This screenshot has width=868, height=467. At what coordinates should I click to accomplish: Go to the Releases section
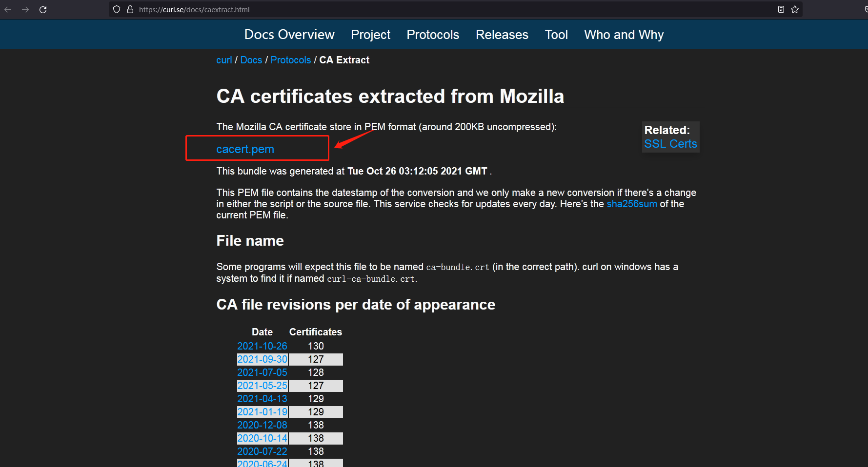pyautogui.click(x=502, y=34)
